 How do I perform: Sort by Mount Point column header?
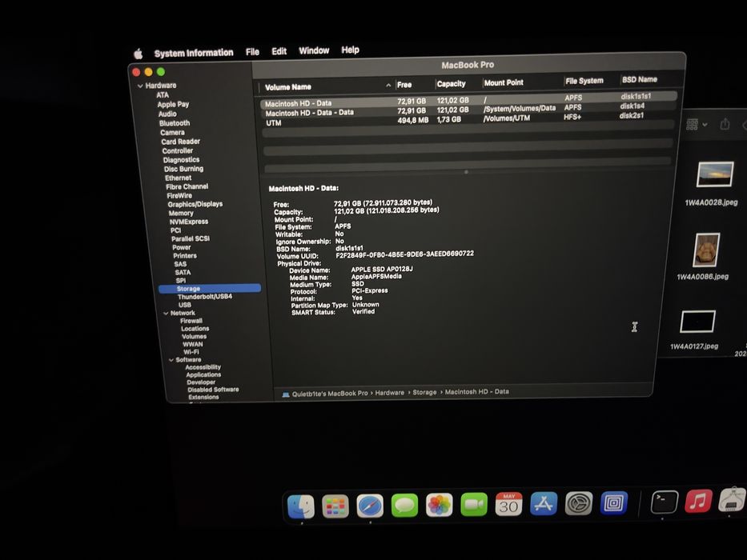click(504, 83)
